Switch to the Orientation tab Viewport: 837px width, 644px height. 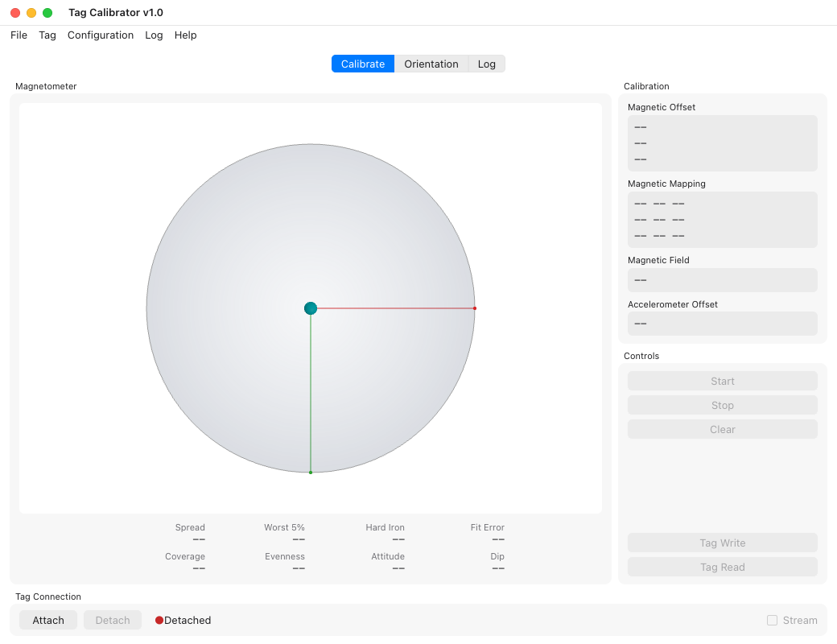pyautogui.click(x=431, y=64)
